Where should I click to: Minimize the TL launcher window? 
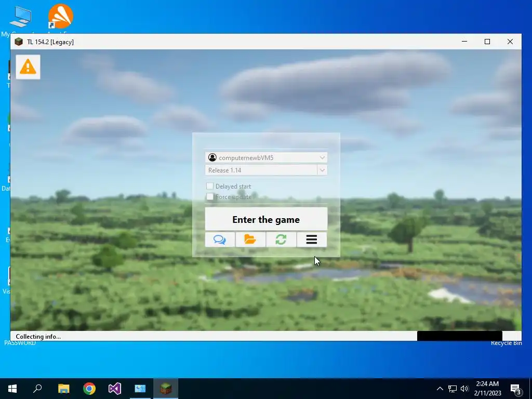click(464, 42)
